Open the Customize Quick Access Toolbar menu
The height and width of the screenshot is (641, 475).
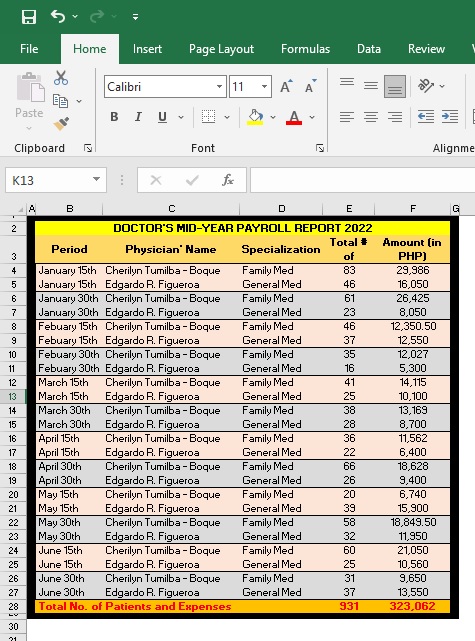(x=135, y=17)
